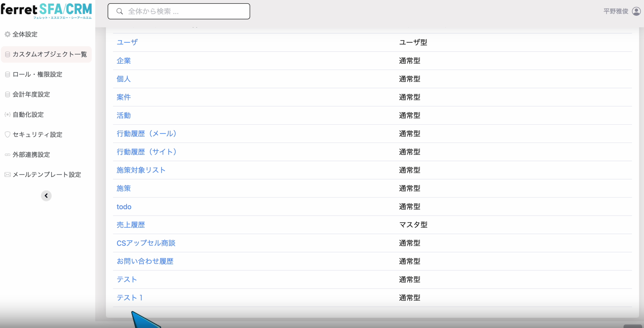Screen dimensions: 644x328
Task: Open 行動履歴（サイト） link
Action: (147, 152)
